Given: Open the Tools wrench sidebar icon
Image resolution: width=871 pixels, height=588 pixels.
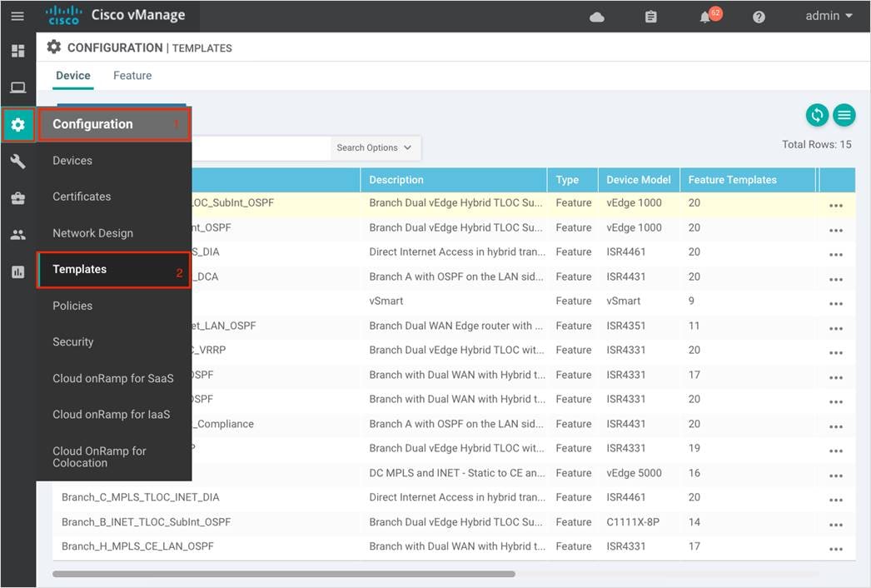Looking at the screenshot, I should click(17, 162).
